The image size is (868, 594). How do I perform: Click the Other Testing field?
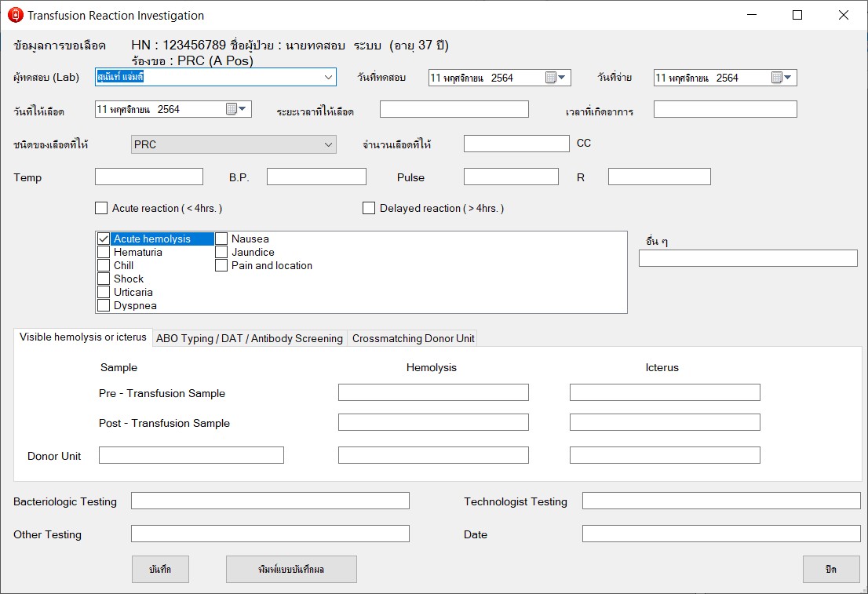(270, 534)
